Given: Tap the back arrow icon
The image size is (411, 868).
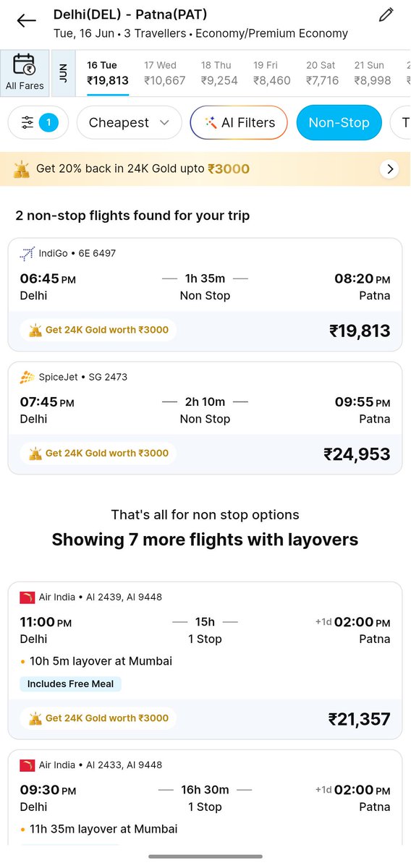Looking at the screenshot, I should point(26,21).
